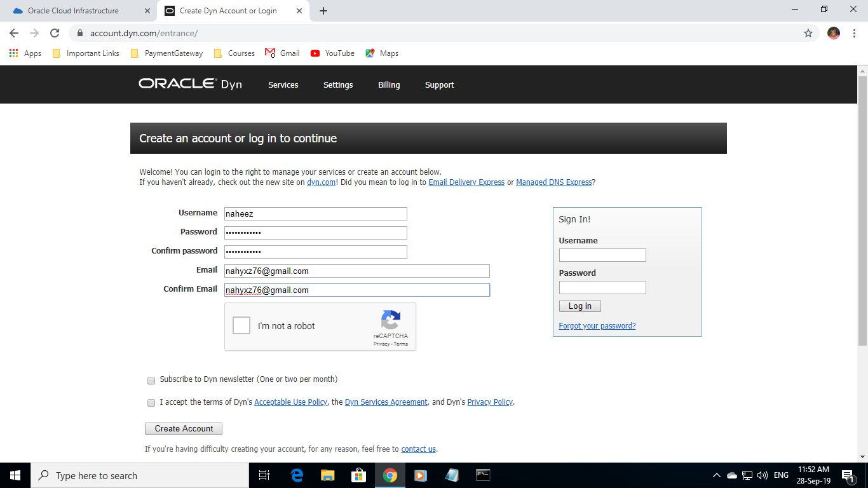Follow the dyn.com link
The image size is (868, 488).
(321, 182)
